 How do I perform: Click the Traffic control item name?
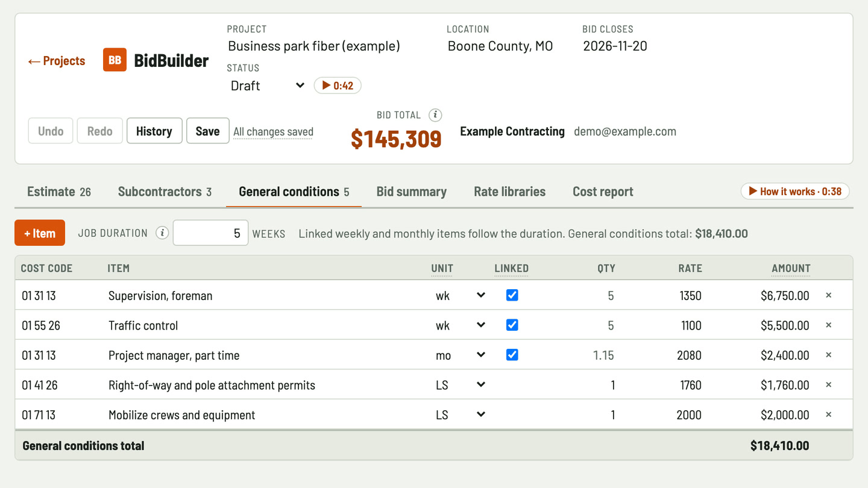(x=143, y=325)
